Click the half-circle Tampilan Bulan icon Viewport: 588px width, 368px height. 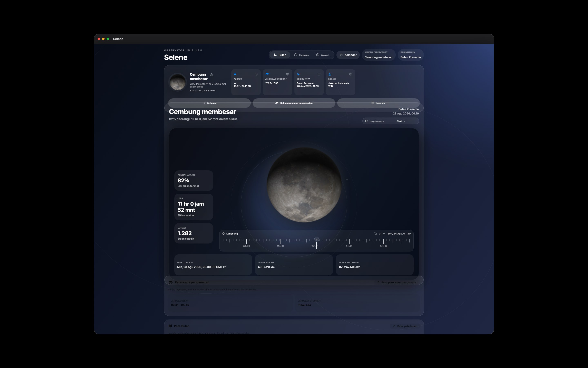click(366, 121)
